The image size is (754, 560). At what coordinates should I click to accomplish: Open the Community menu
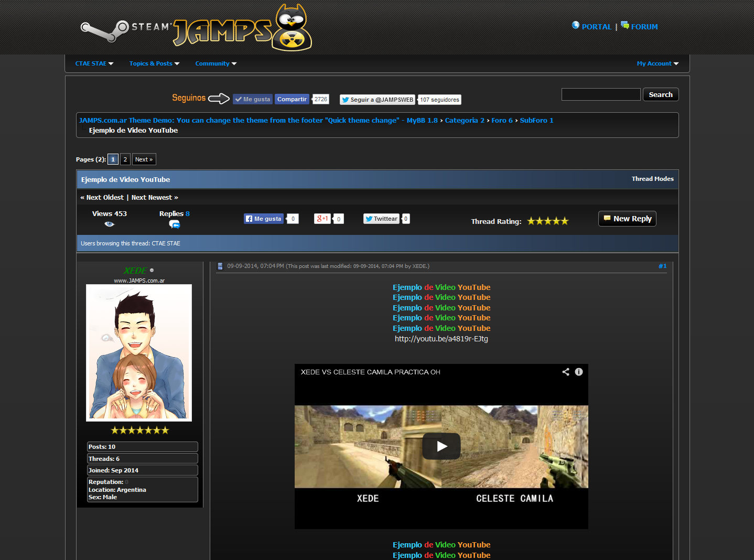pos(216,63)
